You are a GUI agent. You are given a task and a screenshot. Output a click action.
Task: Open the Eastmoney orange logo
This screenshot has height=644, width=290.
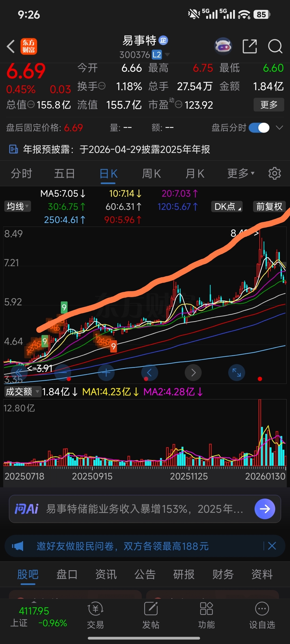point(29,46)
